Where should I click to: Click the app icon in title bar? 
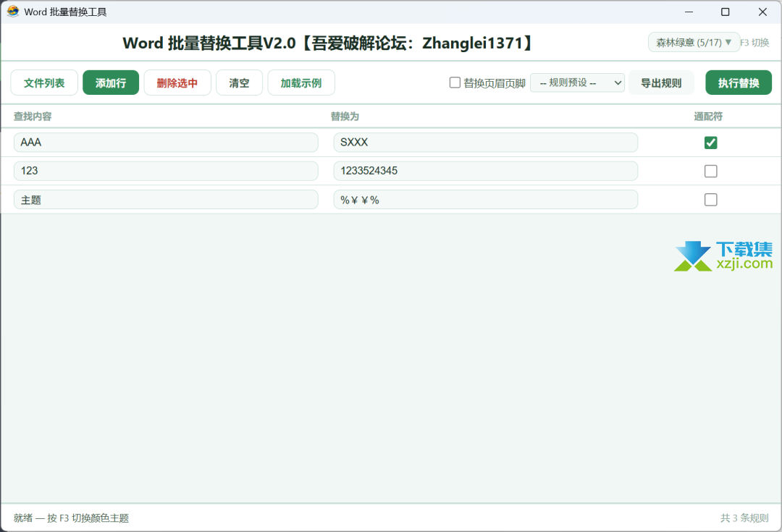(13, 12)
